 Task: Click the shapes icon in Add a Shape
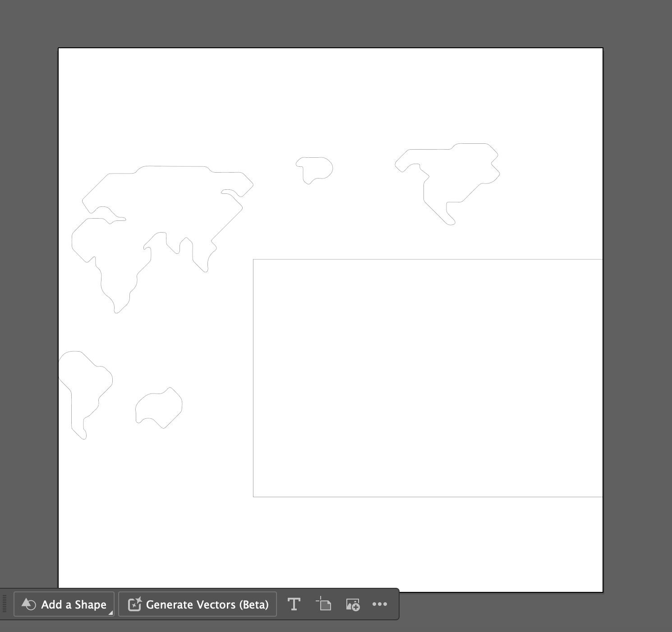28,604
